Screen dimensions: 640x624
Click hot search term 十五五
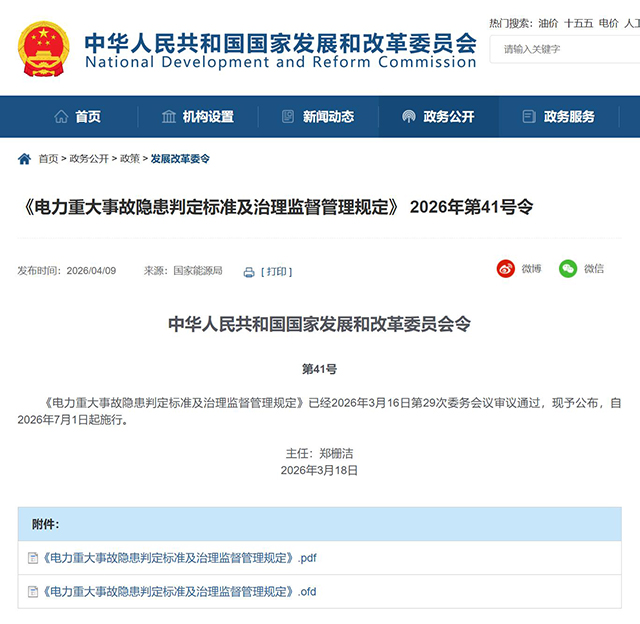577,22
